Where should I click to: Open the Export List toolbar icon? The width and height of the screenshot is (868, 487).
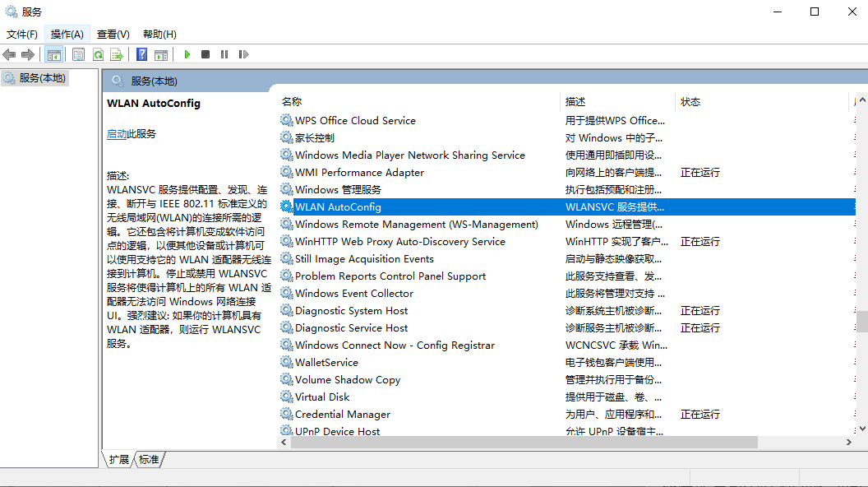coord(118,54)
